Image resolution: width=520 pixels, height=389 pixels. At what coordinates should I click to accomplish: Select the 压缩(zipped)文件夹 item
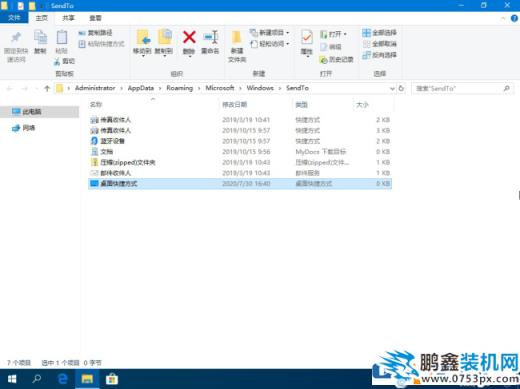click(x=240, y=162)
